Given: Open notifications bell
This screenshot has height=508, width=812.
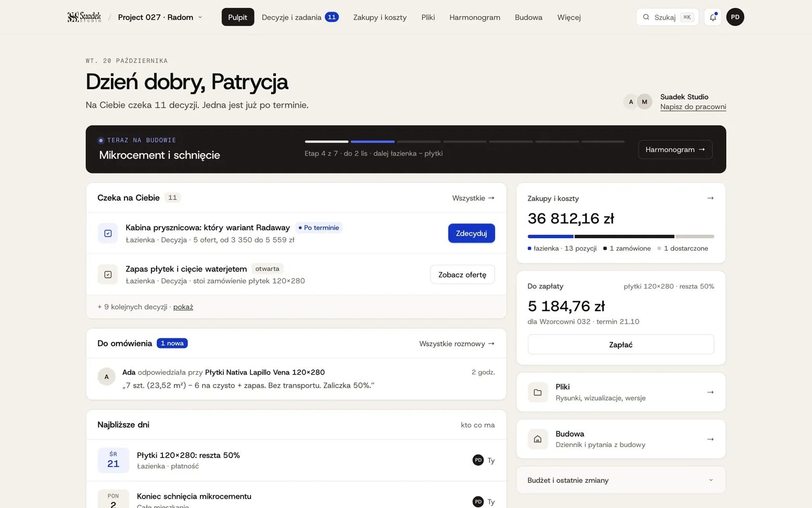Looking at the screenshot, I should pos(713,17).
